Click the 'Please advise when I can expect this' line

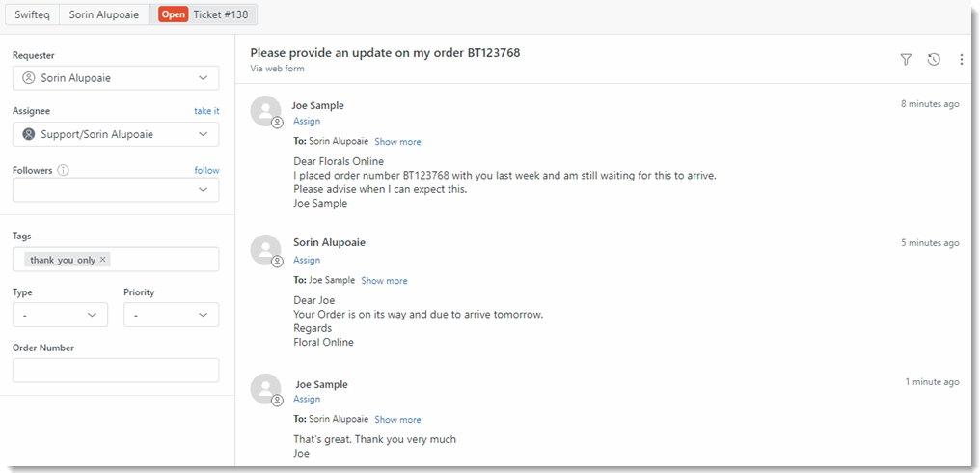381,189
